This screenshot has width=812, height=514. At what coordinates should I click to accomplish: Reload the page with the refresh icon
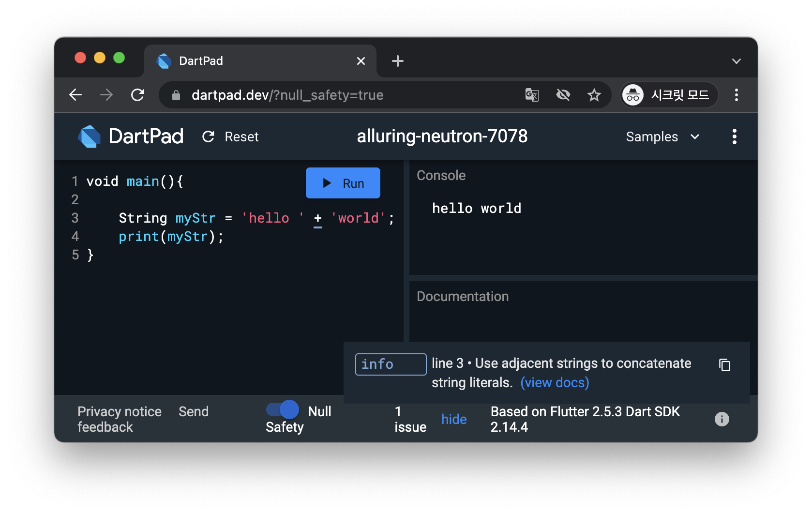tap(138, 95)
